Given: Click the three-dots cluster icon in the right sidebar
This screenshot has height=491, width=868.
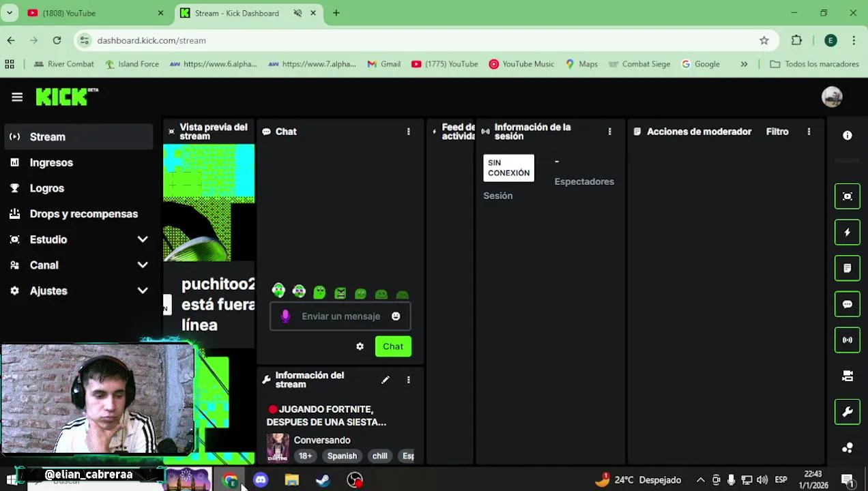Looking at the screenshot, I should [848, 448].
